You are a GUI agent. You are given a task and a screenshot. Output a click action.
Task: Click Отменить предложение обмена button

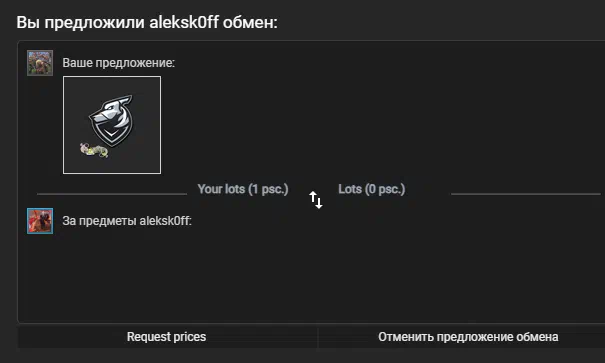[x=468, y=337]
